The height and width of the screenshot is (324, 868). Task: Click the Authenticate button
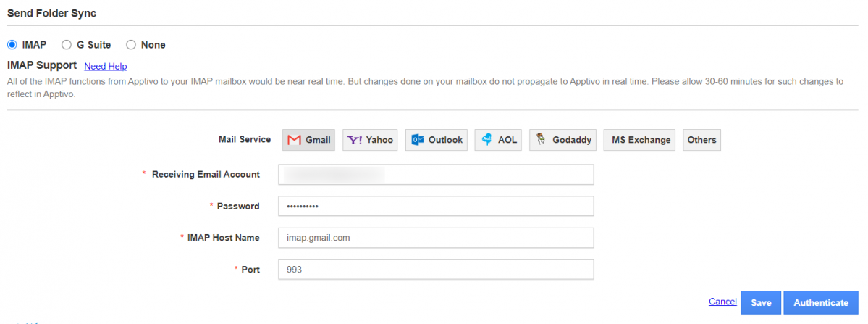tap(821, 303)
